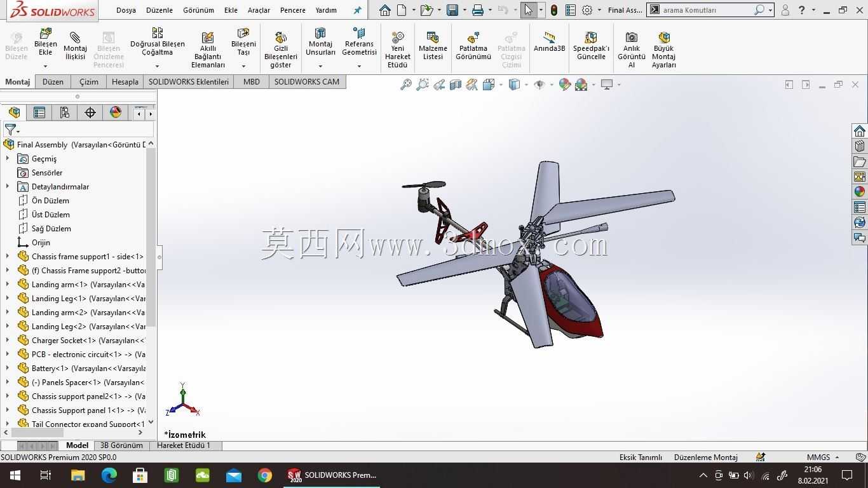
Task: Open Malzeme Listesi (Bill of Materials)
Action: [x=433, y=46]
